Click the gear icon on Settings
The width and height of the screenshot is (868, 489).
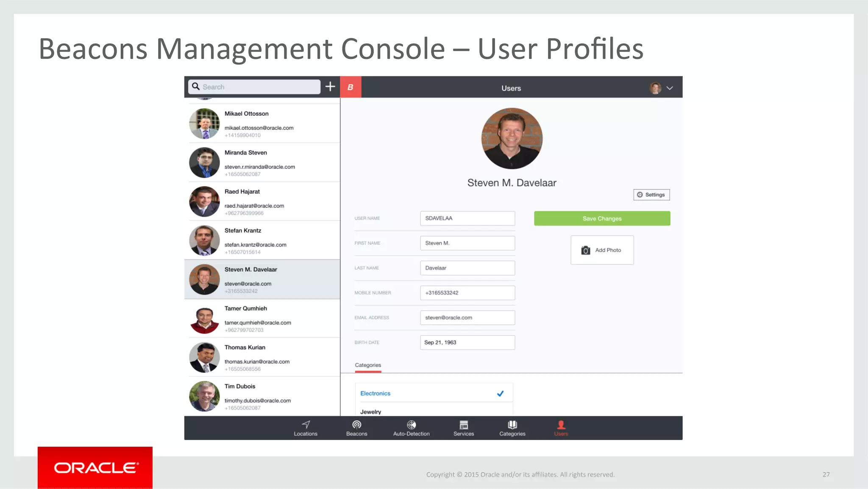click(640, 195)
